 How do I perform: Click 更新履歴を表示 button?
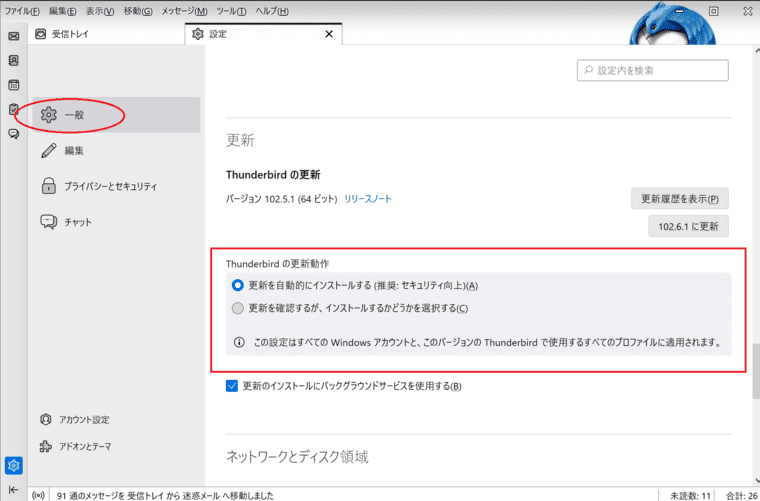point(680,199)
